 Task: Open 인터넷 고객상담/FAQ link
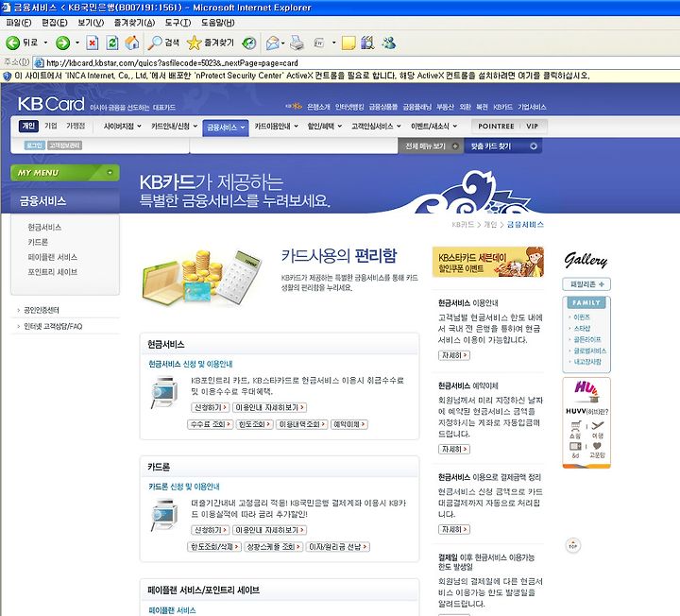(53, 326)
